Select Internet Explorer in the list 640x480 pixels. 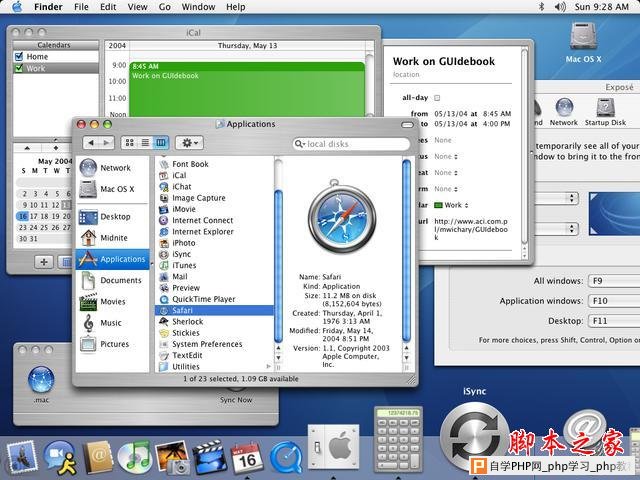[x=202, y=232]
